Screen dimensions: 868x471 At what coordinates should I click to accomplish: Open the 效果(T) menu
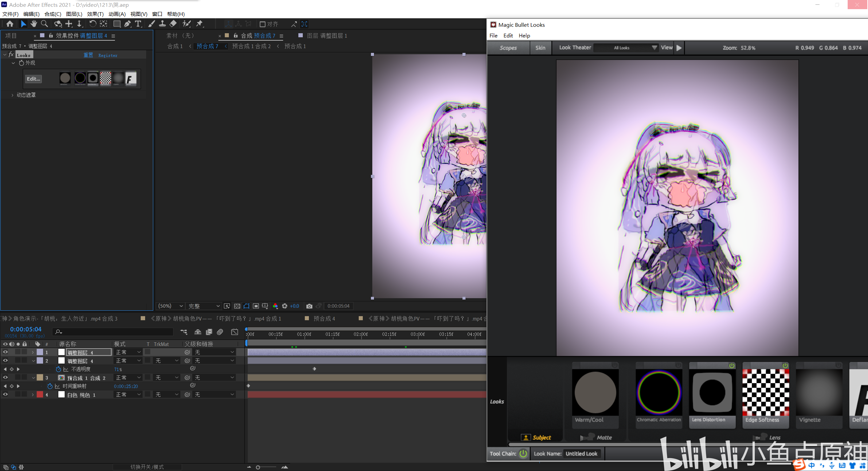click(x=95, y=14)
